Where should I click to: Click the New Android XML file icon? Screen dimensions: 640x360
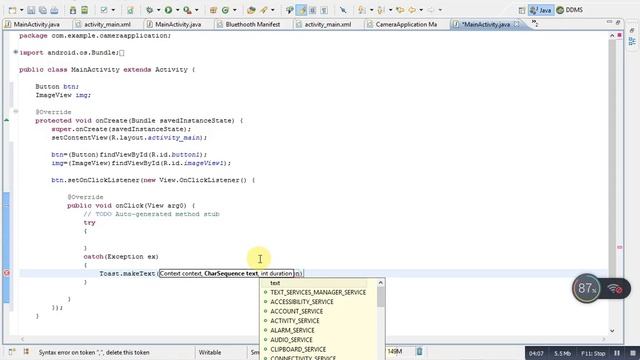130,10
